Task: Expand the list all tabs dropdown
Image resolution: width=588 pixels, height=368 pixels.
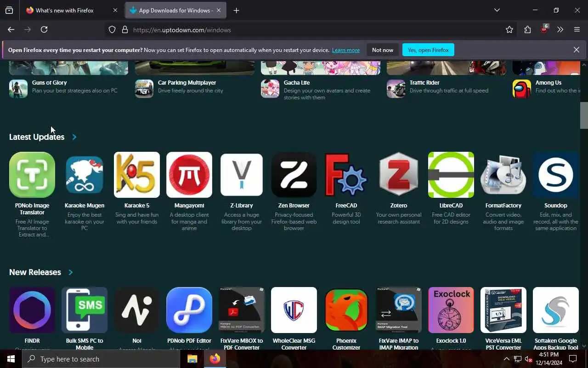Action: pos(497,10)
